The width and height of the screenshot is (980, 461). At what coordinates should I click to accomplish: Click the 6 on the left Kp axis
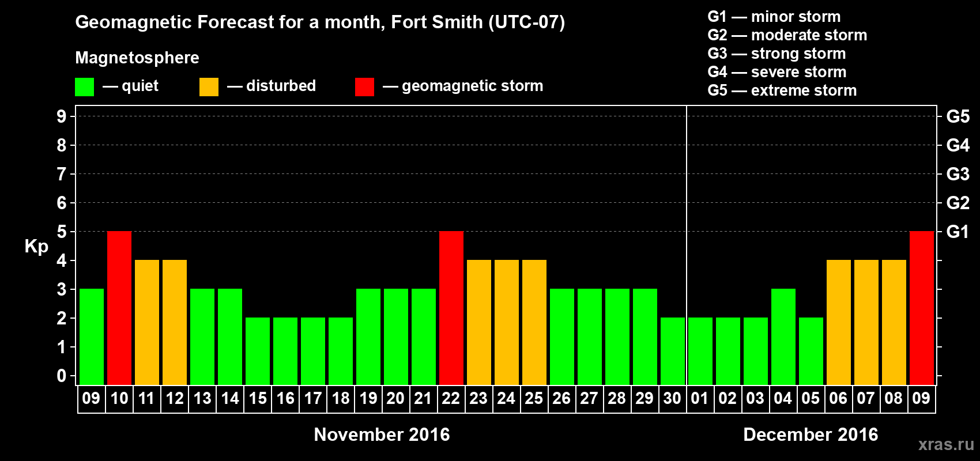pyautogui.click(x=62, y=203)
